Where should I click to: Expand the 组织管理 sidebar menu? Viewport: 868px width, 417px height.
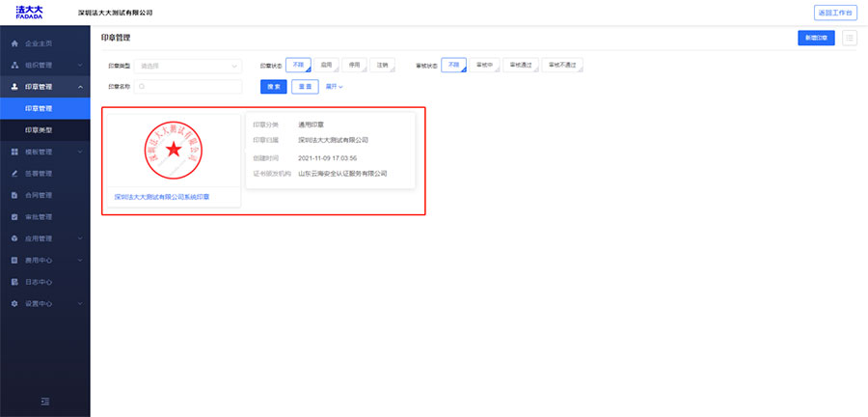coord(44,65)
